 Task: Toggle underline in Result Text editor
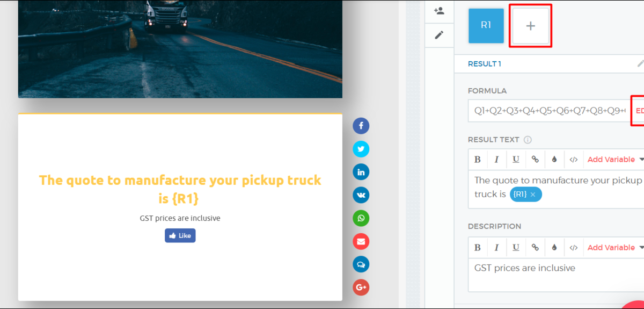tap(516, 160)
